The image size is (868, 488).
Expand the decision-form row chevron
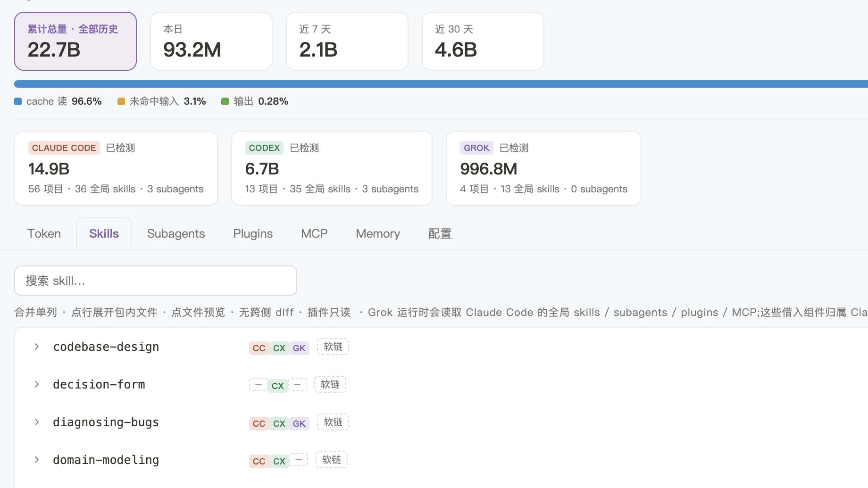37,385
